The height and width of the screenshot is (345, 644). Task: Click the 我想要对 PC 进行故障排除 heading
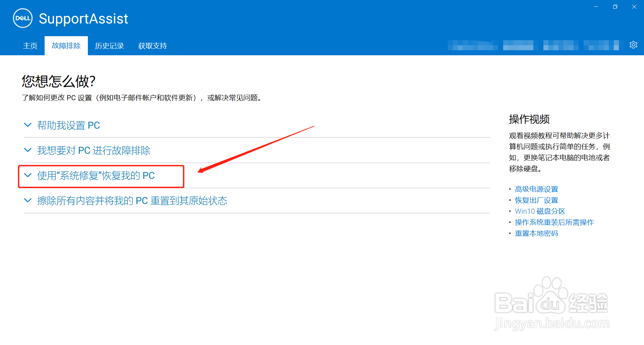(x=94, y=150)
